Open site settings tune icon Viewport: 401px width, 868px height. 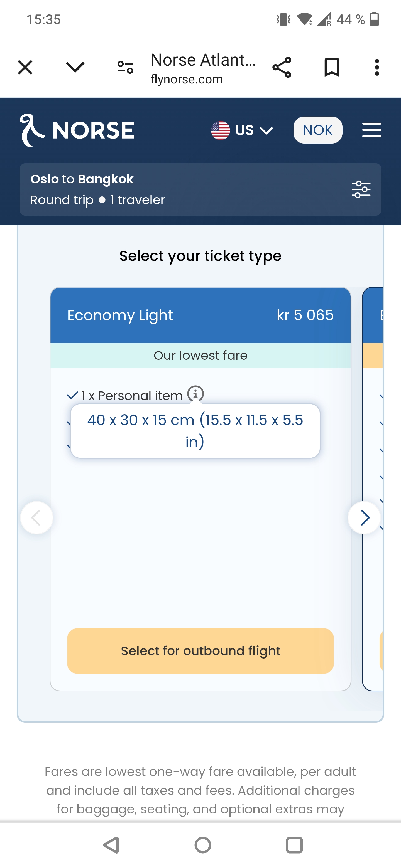125,67
